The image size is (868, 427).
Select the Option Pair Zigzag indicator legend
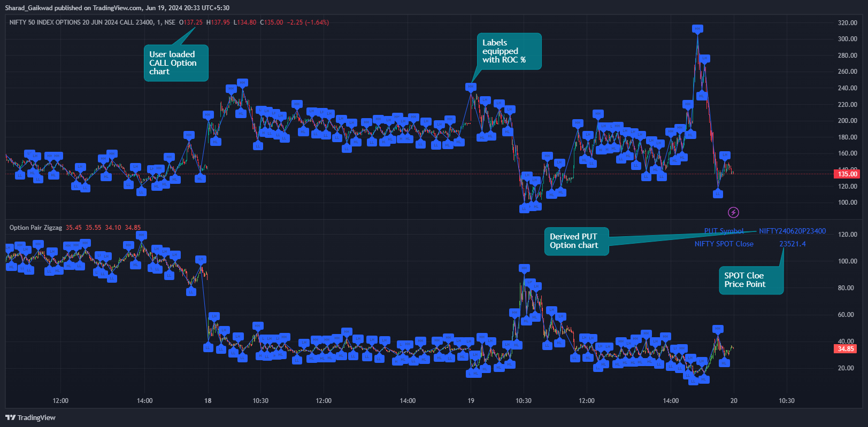36,228
